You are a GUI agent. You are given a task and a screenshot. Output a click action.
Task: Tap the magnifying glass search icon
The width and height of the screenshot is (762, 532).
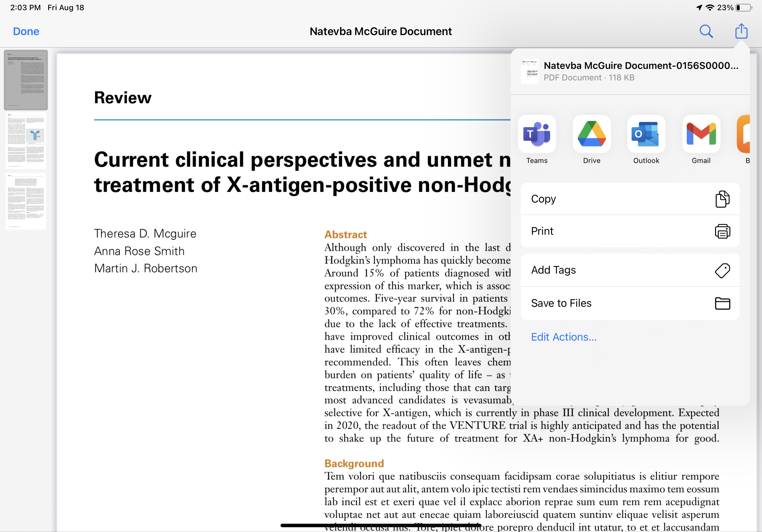click(x=706, y=32)
